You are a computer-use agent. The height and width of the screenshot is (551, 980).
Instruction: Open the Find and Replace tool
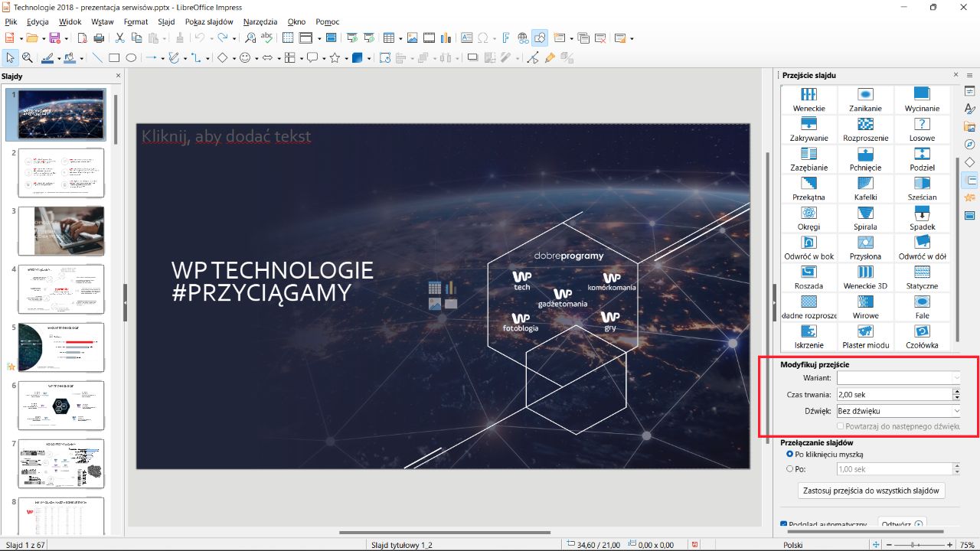click(250, 37)
